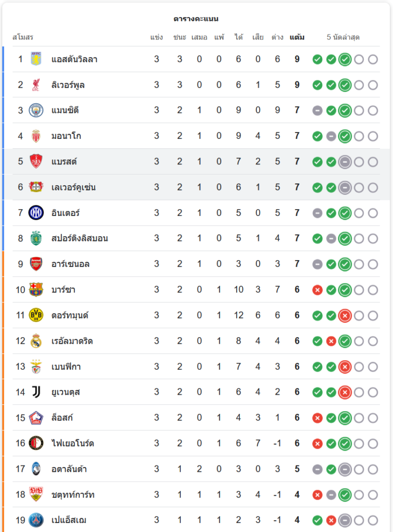Click the Barcelona club crest
393x532 pixels.
coord(36,289)
